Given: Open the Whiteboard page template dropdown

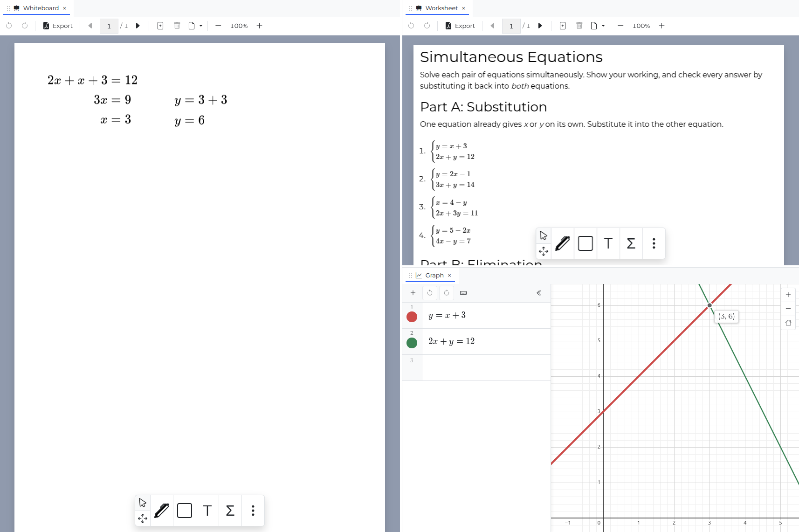Looking at the screenshot, I should coord(195,26).
